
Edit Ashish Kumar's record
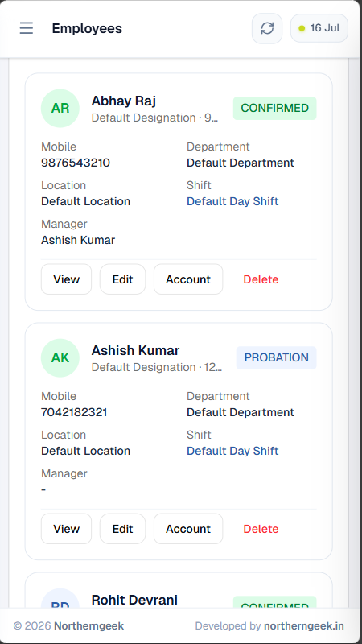coord(123,529)
